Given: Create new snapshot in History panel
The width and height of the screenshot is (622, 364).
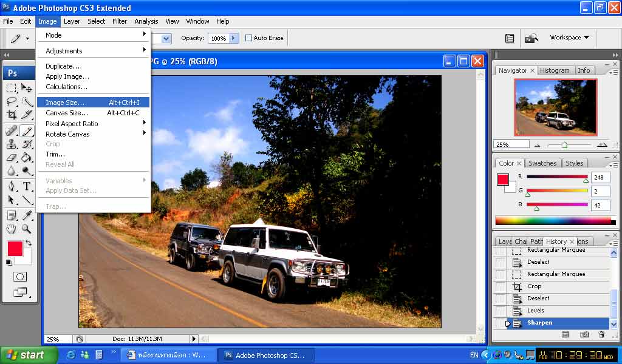Looking at the screenshot, I should tap(584, 335).
